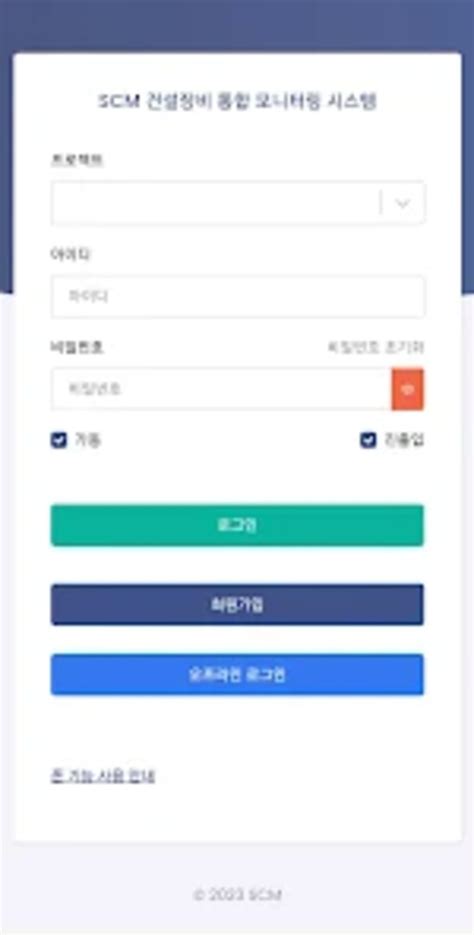Viewport: 474px width, 935px height.
Task: Uncheck the left checkbox under the password field
Action: 58,441
